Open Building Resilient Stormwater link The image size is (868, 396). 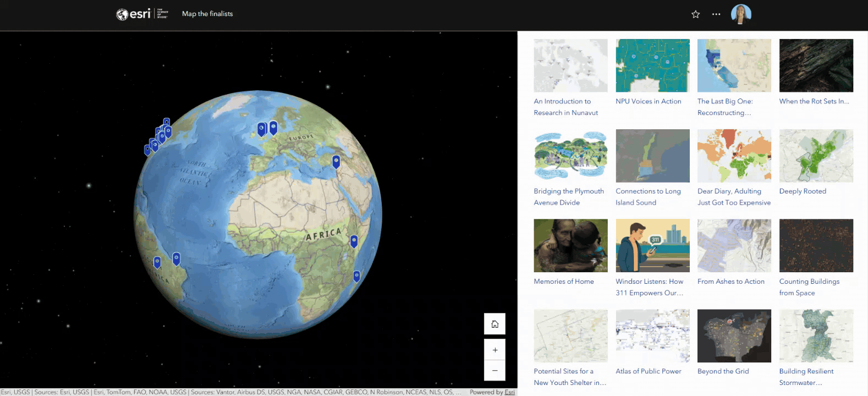(806, 377)
